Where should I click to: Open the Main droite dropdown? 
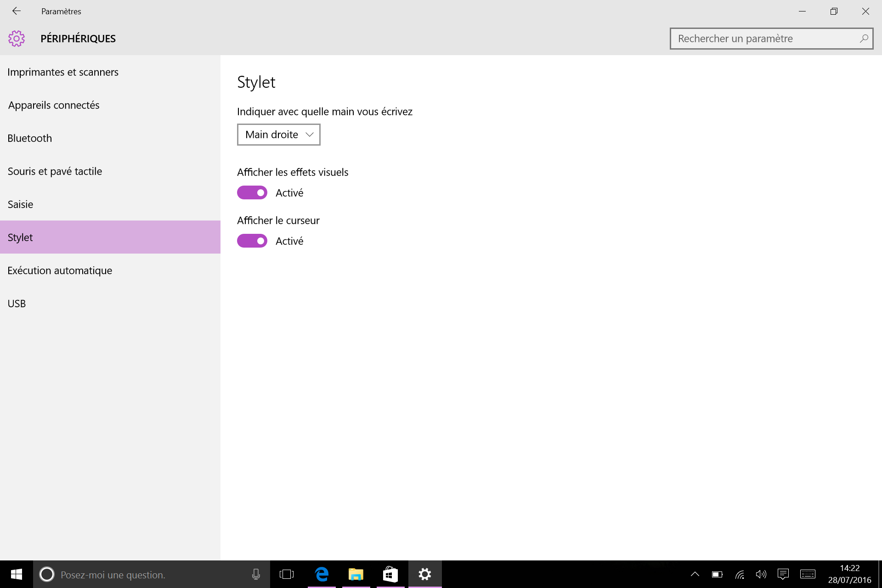(x=279, y=135)
